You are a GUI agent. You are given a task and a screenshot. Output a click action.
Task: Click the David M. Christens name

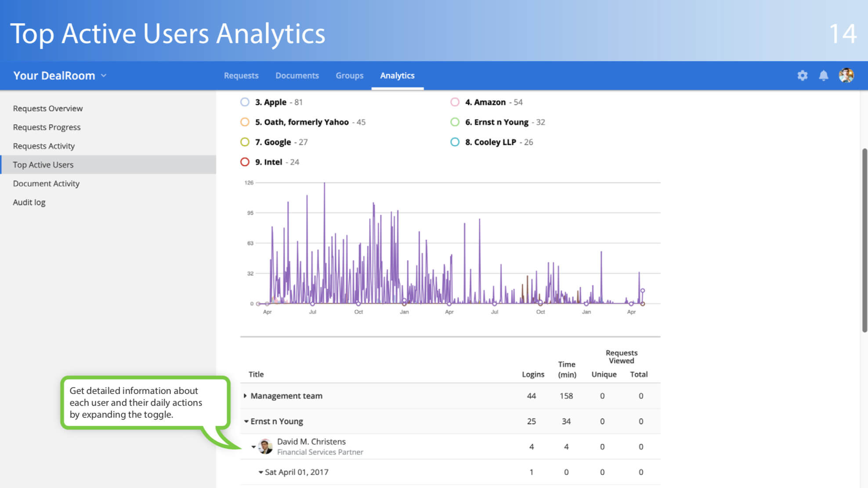coord(311,442)
